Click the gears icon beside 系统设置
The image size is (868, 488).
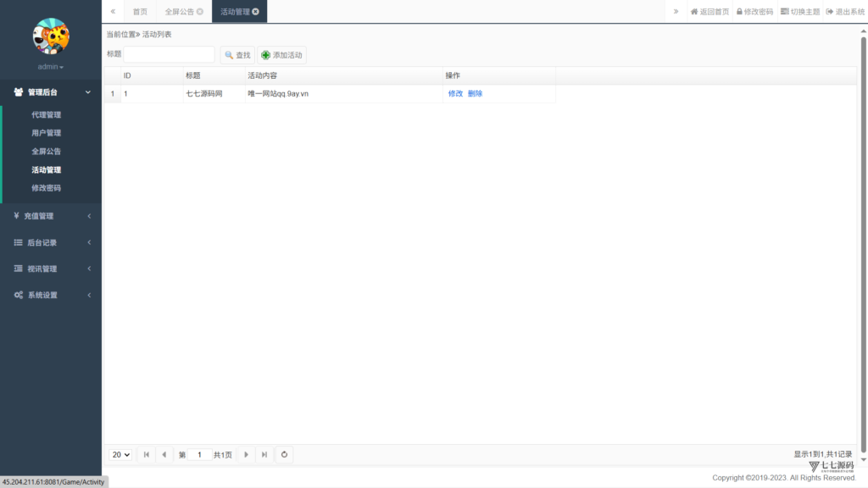tap(19, 295)
